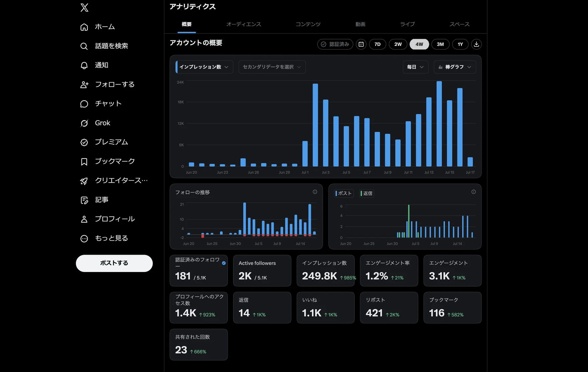Click the tallest Jul 14 impressions bar

tap(439, 124)
